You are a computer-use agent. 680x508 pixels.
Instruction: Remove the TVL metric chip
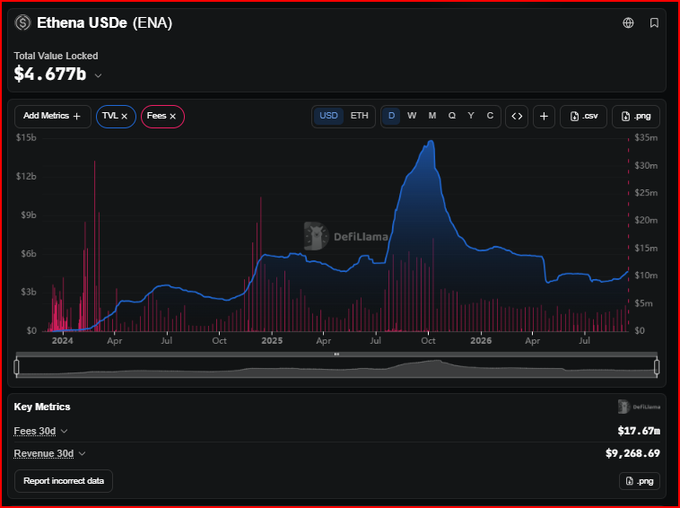click(124, 116)
